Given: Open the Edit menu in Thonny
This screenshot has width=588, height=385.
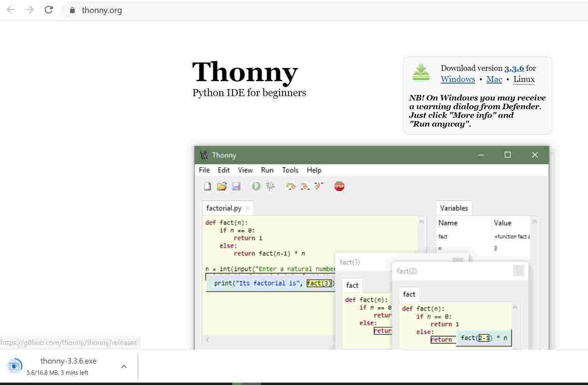Looking at the screenshot, I should (x=223, y=170).
